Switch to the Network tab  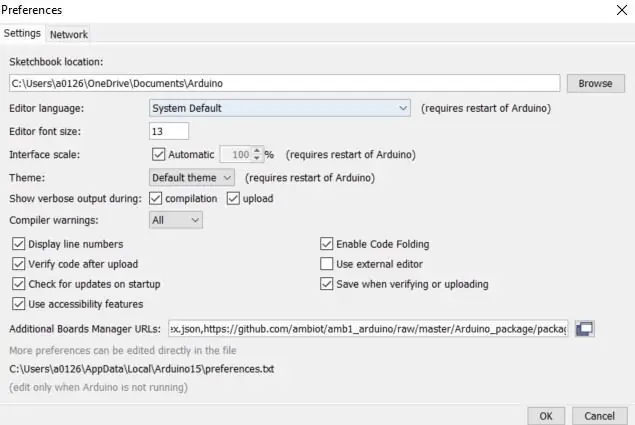pyautogui.click(x=68, y=34)
